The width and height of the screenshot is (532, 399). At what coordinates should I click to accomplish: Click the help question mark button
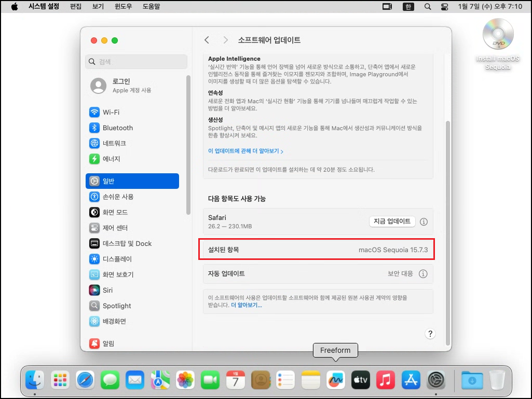click(x=430, y=334)
